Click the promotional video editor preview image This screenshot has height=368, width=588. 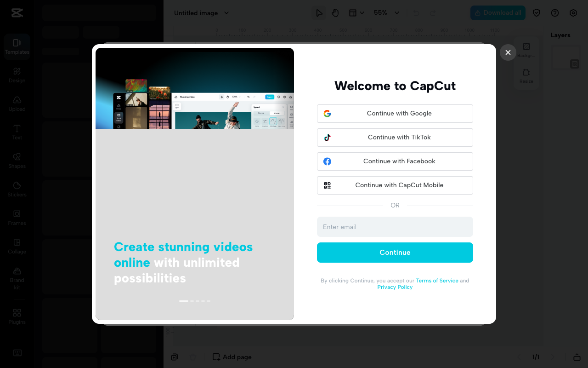tap(195, 89)
